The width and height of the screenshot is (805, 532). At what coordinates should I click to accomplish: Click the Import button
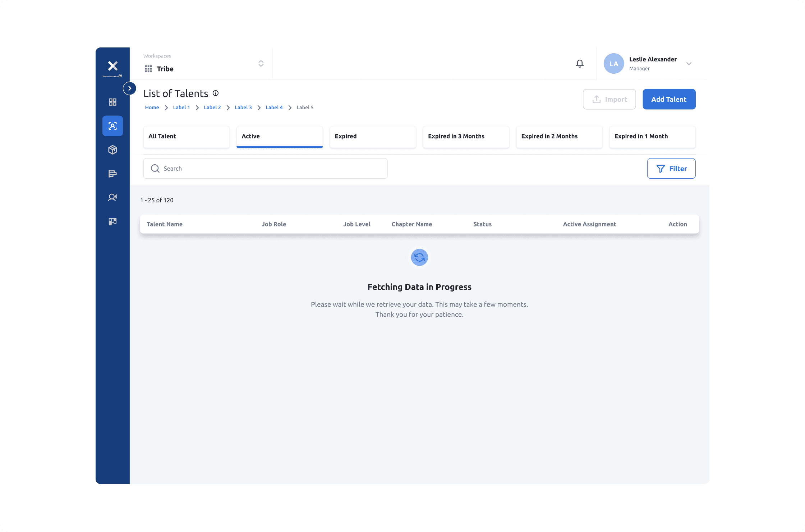[x=609, y=99]
